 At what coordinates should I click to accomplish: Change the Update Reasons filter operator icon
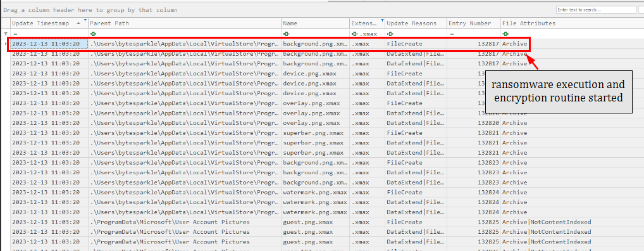pos(390,34)
